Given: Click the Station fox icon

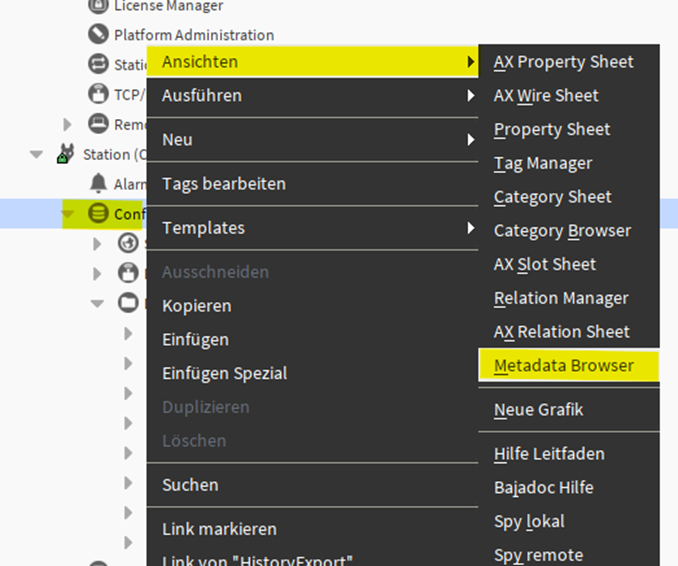Looking at the screenshot, I should (66, 154).
